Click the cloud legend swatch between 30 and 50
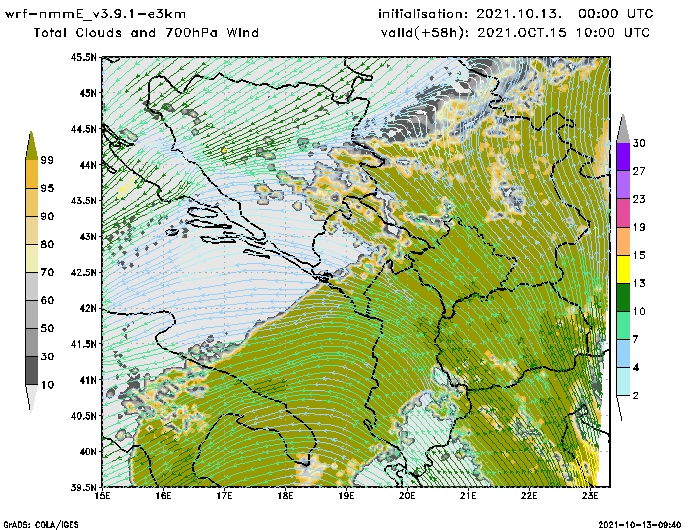 click(x=31, y=342)
